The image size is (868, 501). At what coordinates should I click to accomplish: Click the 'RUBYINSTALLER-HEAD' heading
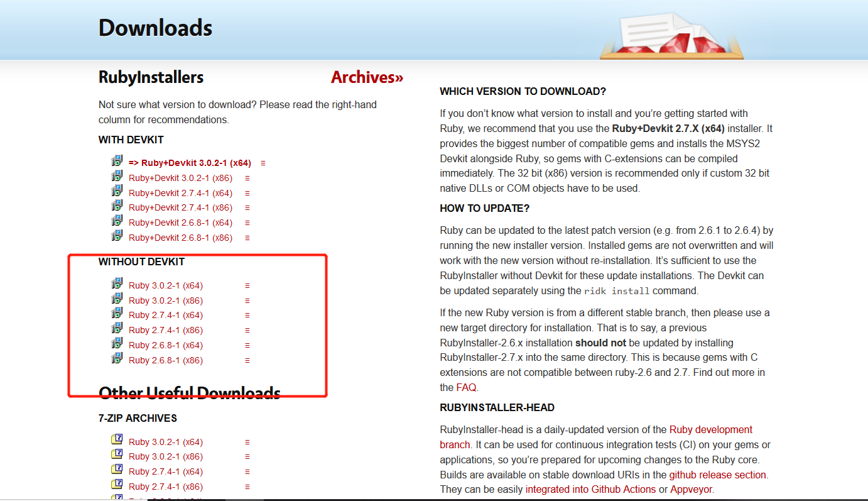(x=497, y=407)
